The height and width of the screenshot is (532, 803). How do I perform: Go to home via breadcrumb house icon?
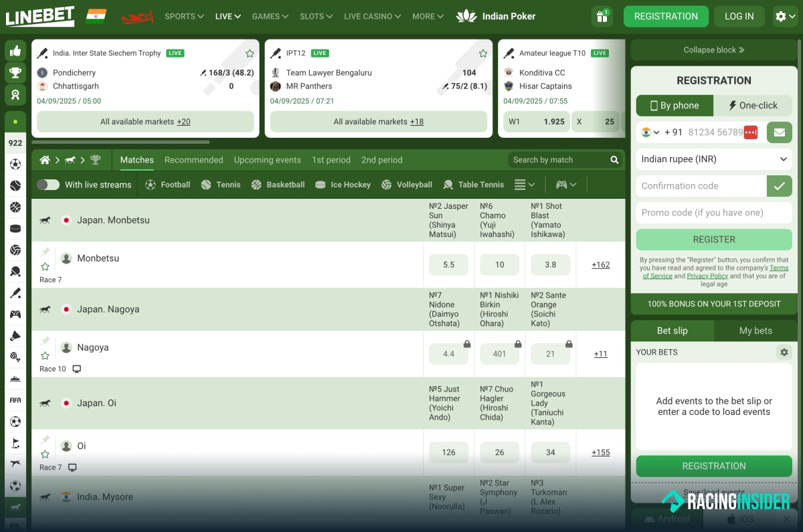pos(45,160)
